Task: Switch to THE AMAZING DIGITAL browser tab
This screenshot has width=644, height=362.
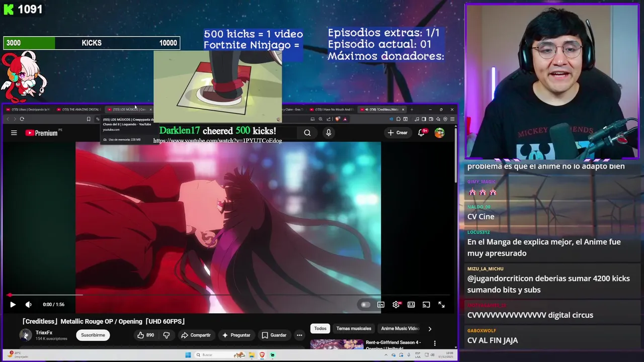Action: 79,109
